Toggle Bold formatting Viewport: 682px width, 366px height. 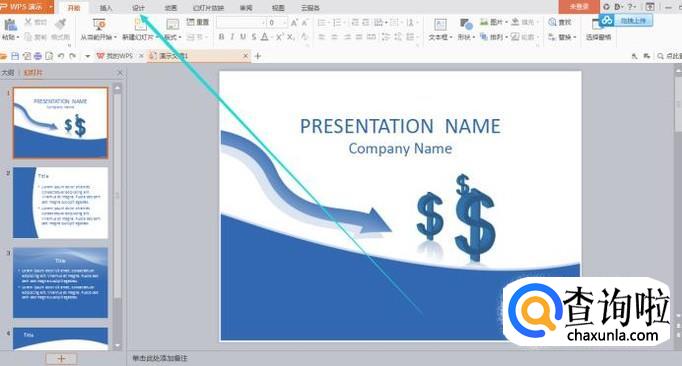click(221, 37)
